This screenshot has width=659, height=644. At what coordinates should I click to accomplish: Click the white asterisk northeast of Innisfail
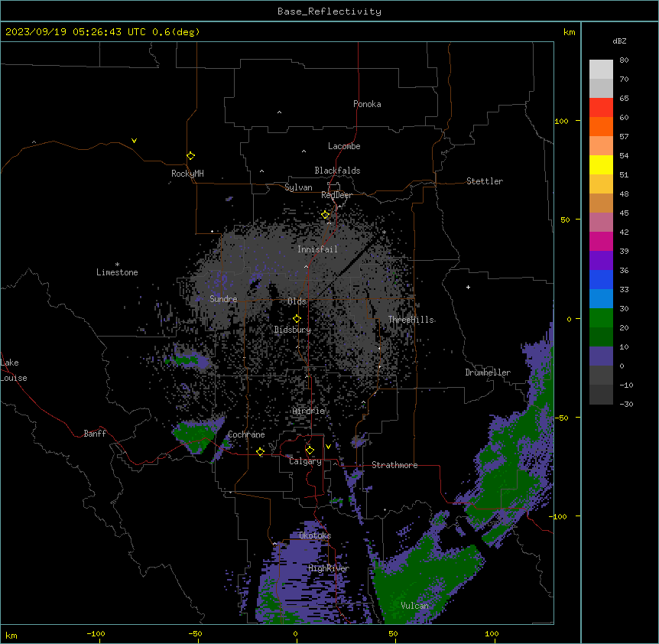384,232
